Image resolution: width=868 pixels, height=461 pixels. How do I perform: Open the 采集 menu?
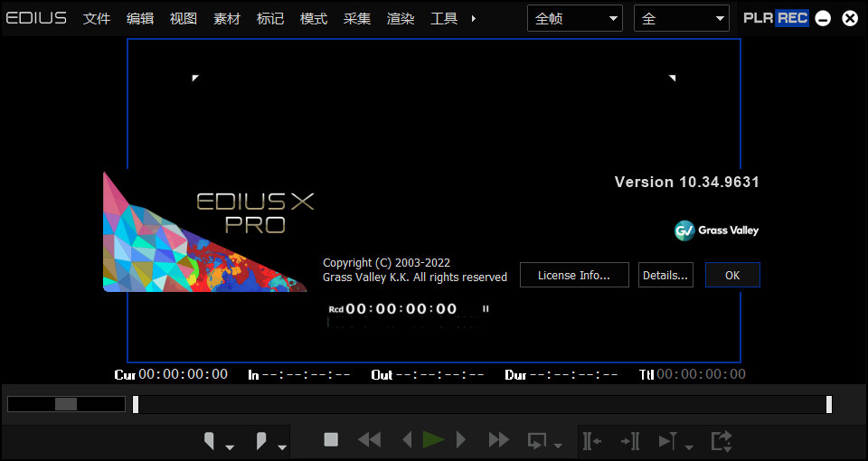click(x=357, y=19)
